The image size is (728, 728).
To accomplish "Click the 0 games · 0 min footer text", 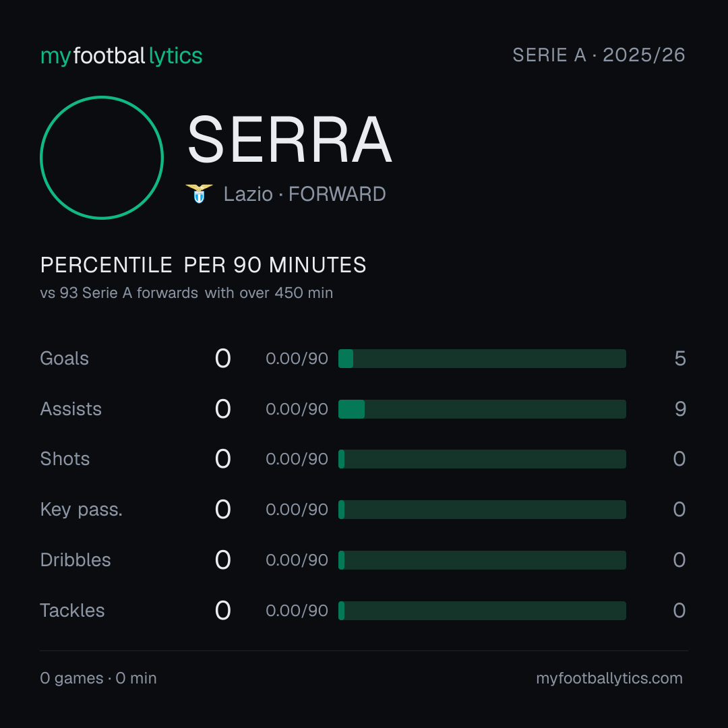I will (x=98, y=678).
